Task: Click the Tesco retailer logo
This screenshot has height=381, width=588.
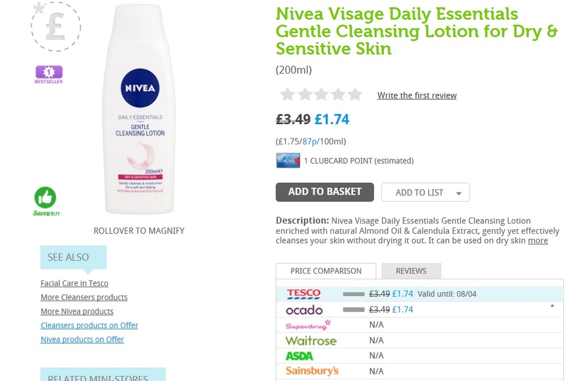Action: (303, 294)
